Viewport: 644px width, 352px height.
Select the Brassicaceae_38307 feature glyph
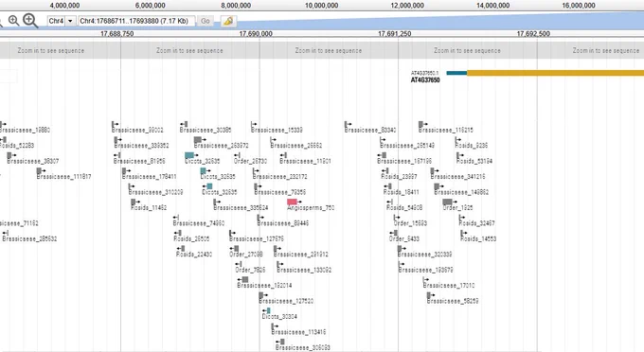click(x=9, y=155)
